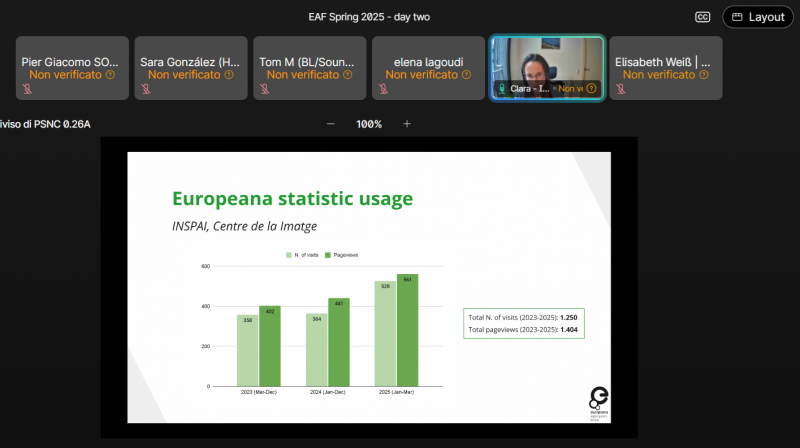
Task: Click muted mic icon on elena lagoudi tile
Action: point(383,89)
